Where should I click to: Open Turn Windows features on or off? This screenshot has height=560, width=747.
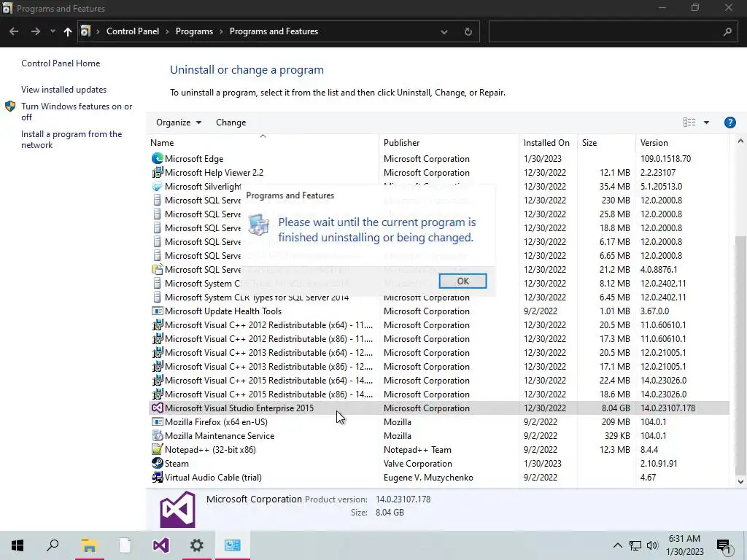77,112
